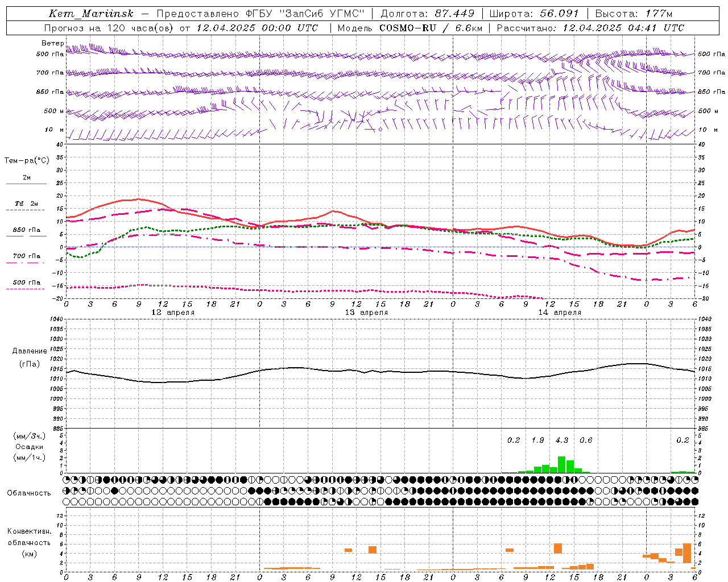Image resolution: width=728 pixels, height=582 pixels.
Task: Click the Ветер panel label
Action: point(53,43)
